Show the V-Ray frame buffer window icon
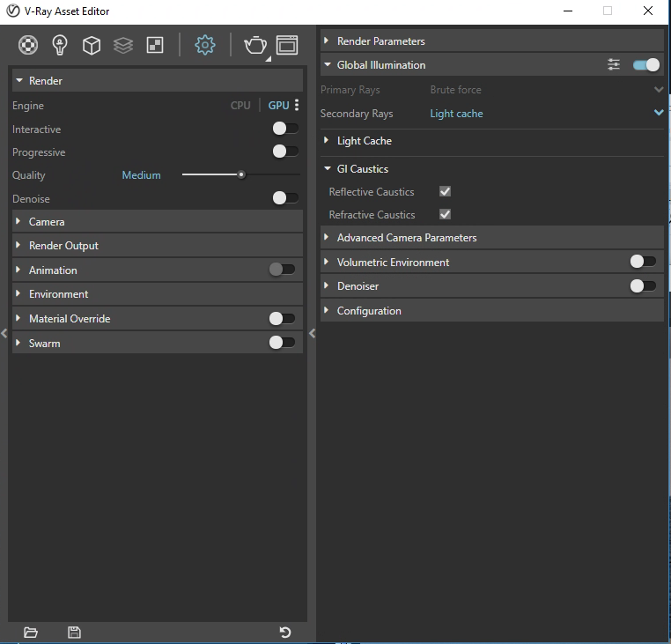This screenshot has width=671, height=644. (x=287, y=45)
